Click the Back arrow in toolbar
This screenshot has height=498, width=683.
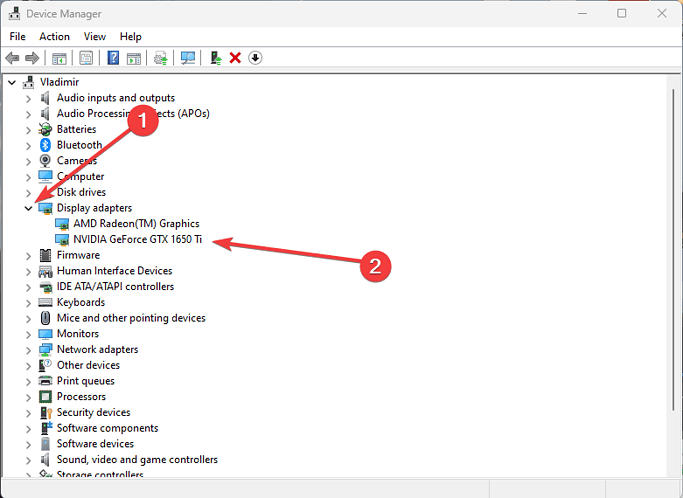click(x=12, y=58)
